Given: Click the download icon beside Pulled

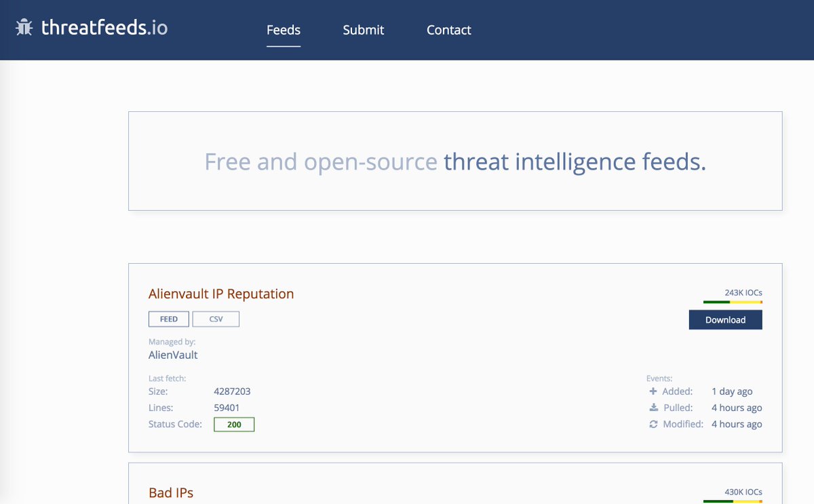Looking at the screenshot, I should coord(653,408).
